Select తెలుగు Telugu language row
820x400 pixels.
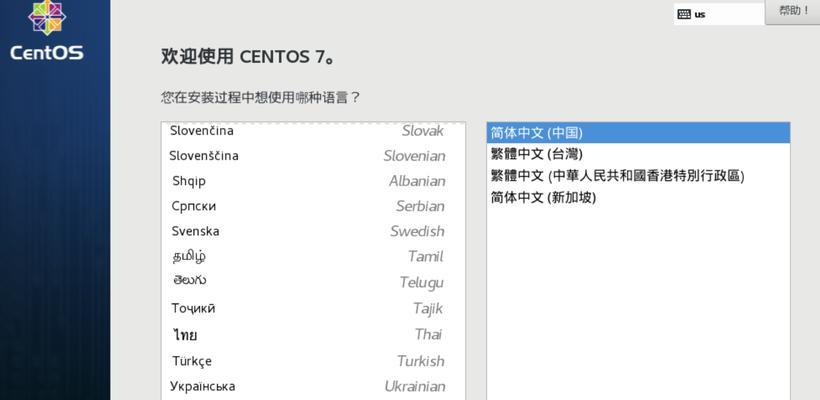point(313,282)
